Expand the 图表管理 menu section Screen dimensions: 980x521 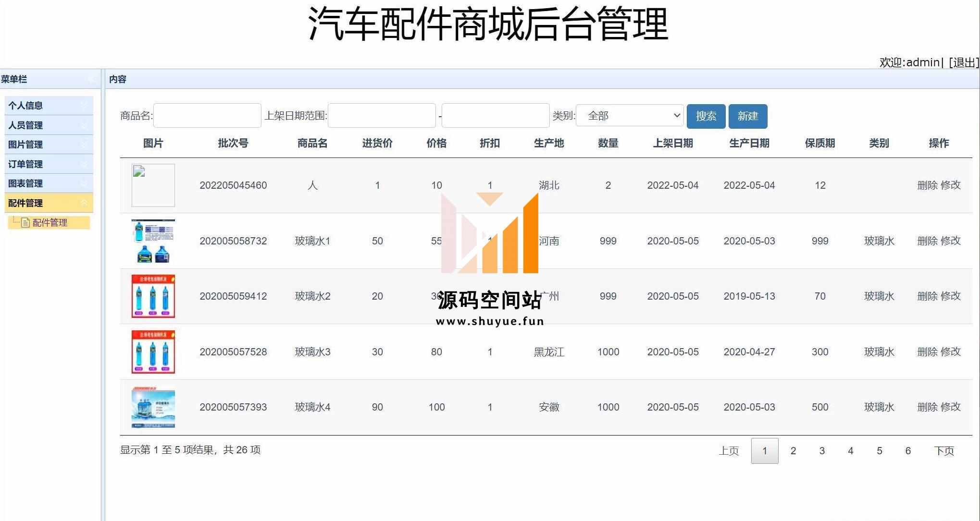[x=49, y=183]
